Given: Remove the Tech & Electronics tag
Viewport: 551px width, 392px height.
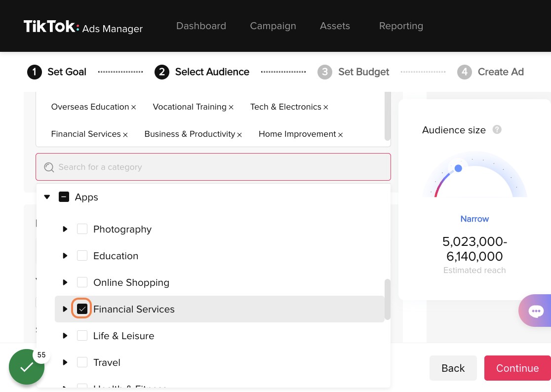Looking at the screenshot, I should (x=326, y=108).
